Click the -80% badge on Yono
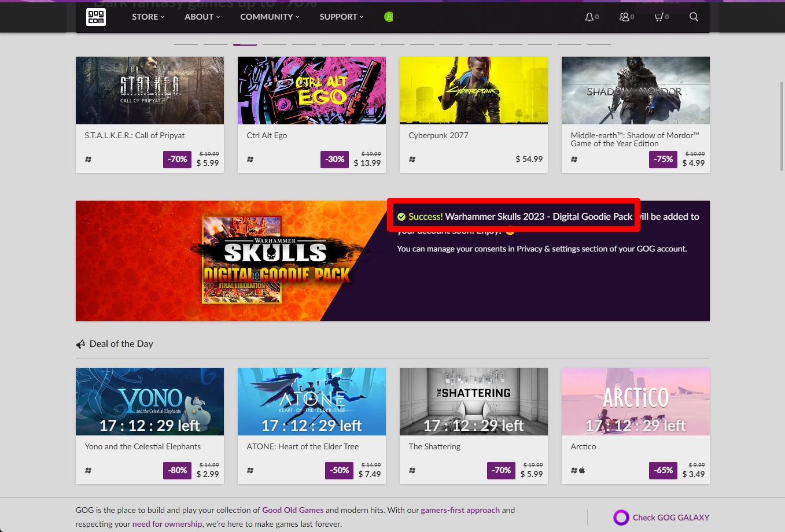The width and height of the screenshot is (785, 532). pyautogui.click(x=177, y=470)
